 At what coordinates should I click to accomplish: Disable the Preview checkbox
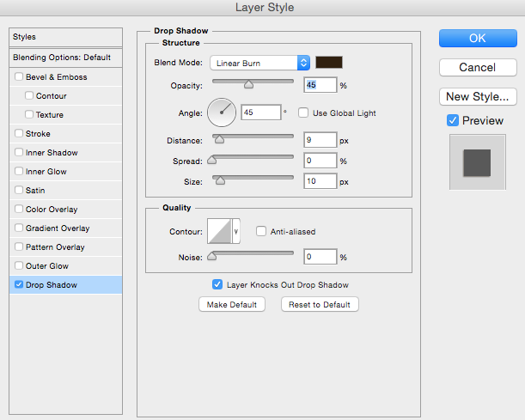[x=453, y=120]
